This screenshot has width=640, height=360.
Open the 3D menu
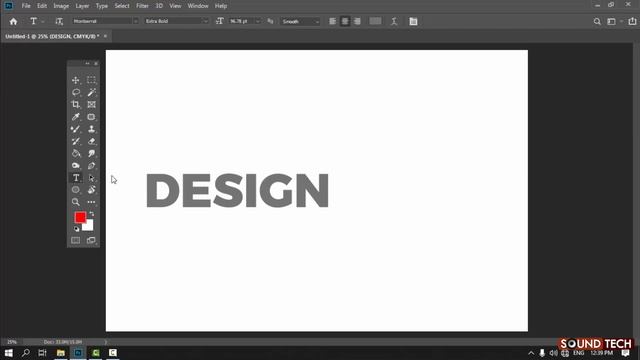coord(159,6)
